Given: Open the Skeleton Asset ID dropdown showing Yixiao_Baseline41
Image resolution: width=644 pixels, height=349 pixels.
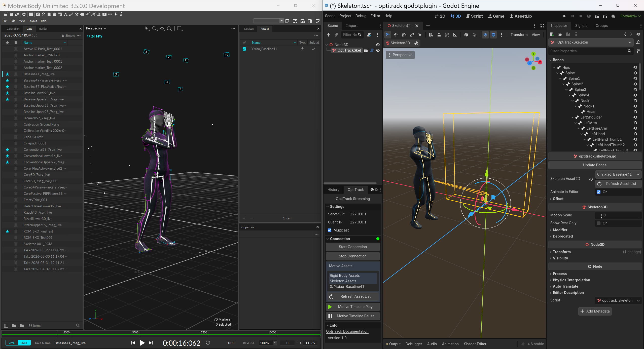Looking at the screenshot, I should coord(618,174).
